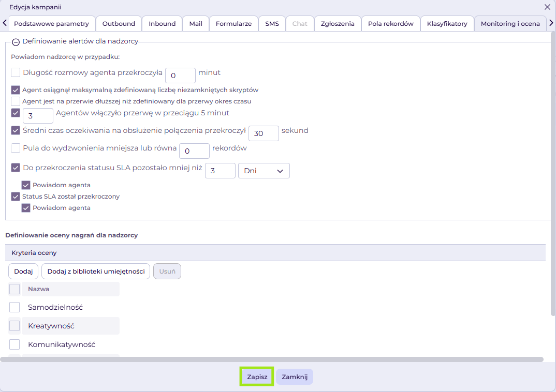The width and height of the screenshot is (556, 392).
Task: Click Dodaj z biblioteki umiejętności
Action: [96, 272]
